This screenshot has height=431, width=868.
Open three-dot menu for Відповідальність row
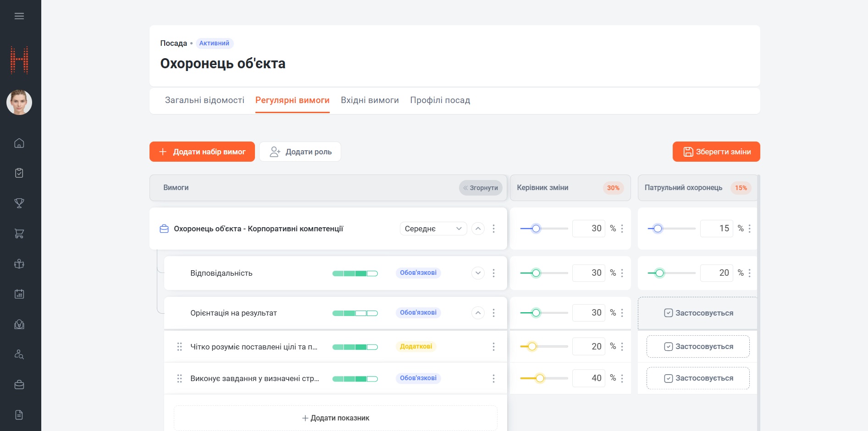point(493,273)
